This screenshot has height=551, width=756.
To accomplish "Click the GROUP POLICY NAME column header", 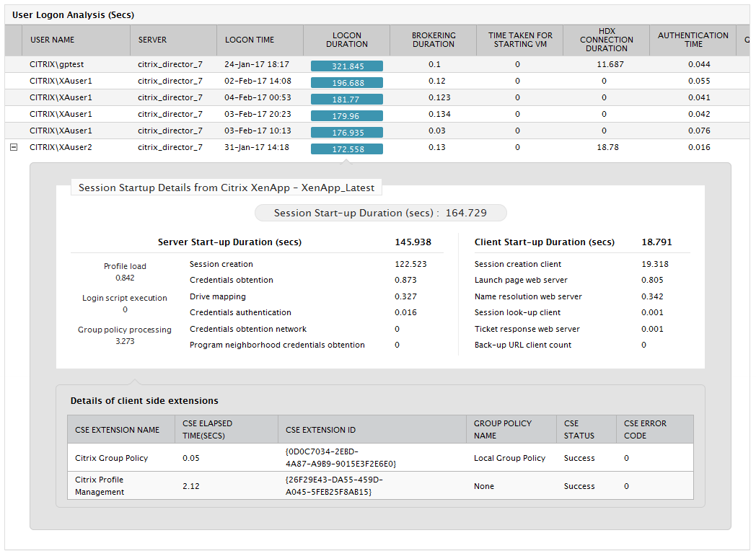I will pyautogui.click(x=511, y=430).
